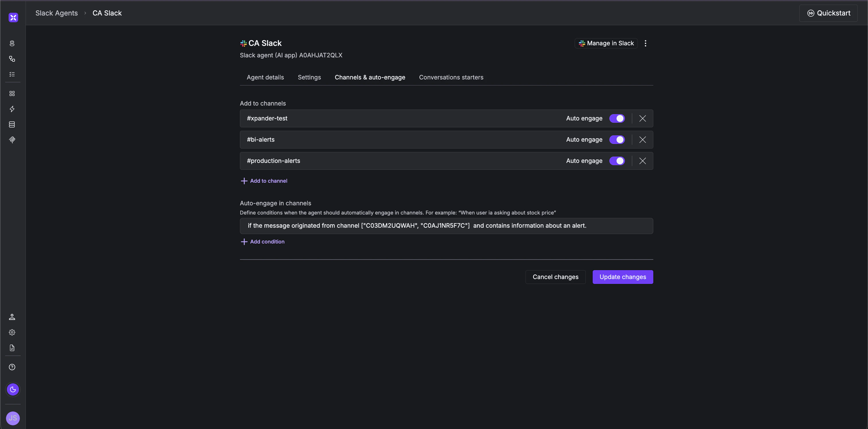The height and width of the screenshot is (429, 868).
Task: Open the JS user avatar menu
Action: pyautogui.click(x=13, y=418)
